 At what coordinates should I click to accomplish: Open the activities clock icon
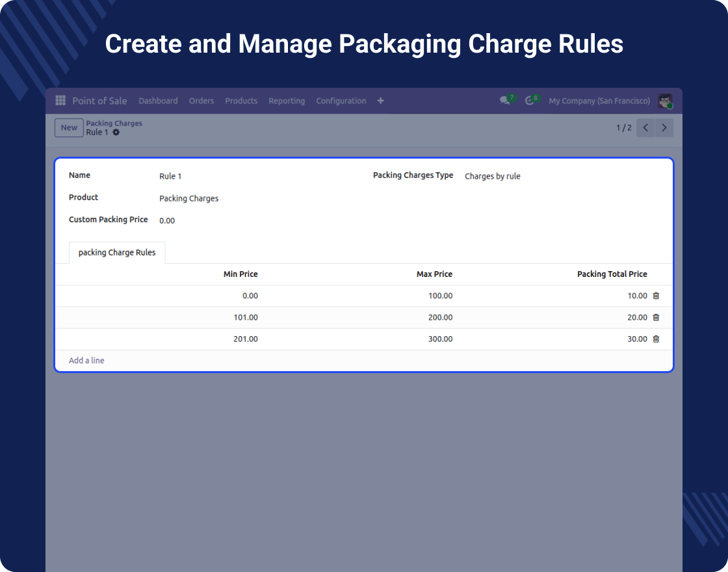point(530,101)
